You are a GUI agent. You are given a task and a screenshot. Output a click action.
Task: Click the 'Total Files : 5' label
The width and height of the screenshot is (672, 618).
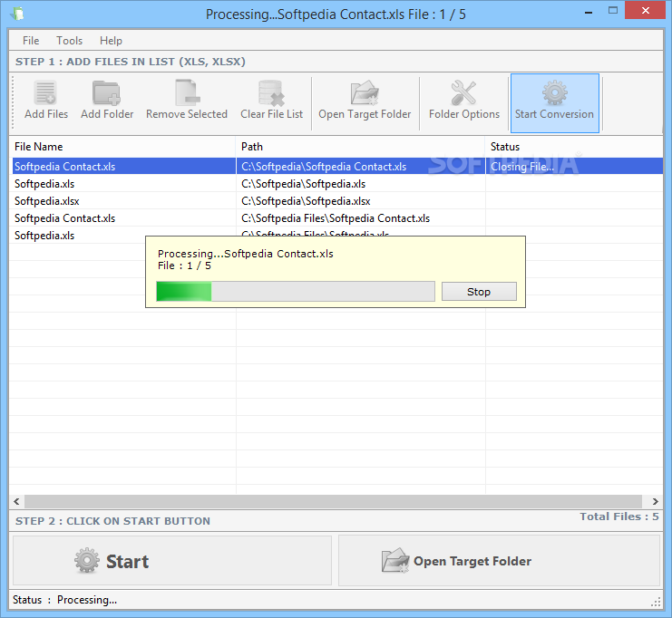(619, 517)
